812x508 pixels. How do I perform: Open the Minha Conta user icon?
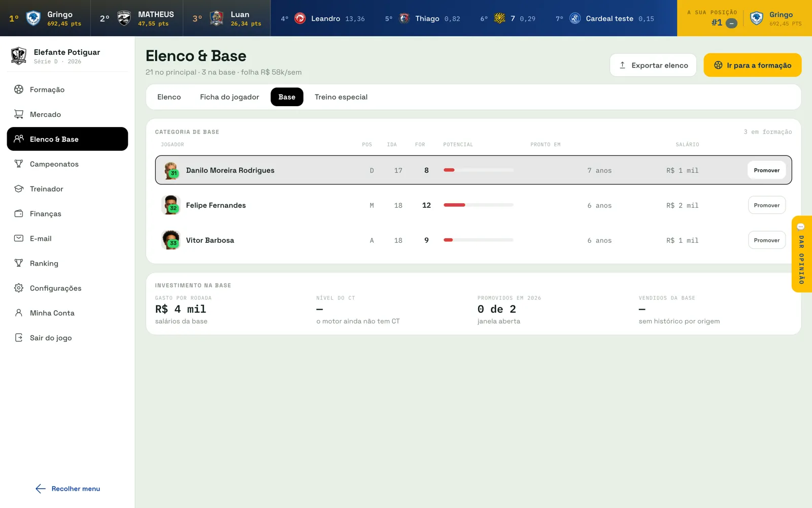pos(19,313)
